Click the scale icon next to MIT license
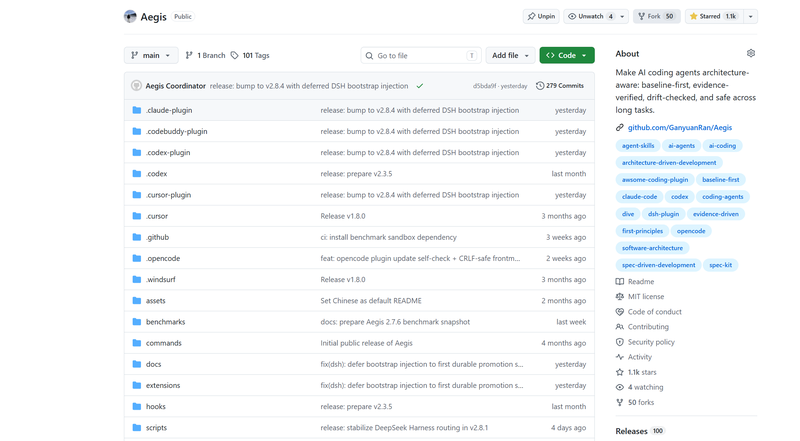Image resolution: width=800 pixels, height=441 pixels. point(619,297)
